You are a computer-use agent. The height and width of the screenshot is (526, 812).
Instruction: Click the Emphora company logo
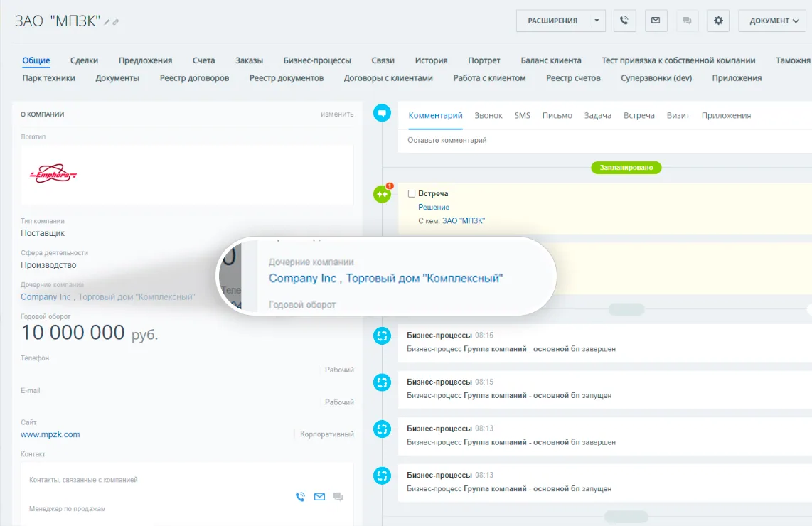click(53, 174)
